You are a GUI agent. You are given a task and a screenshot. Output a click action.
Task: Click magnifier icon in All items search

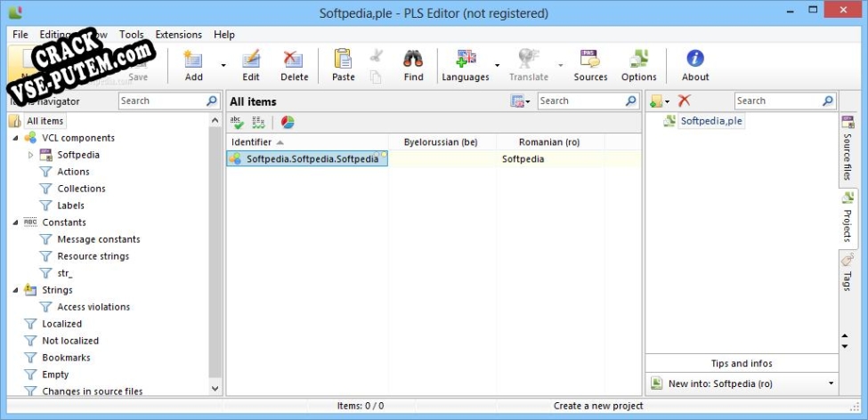tap(631, 101)
